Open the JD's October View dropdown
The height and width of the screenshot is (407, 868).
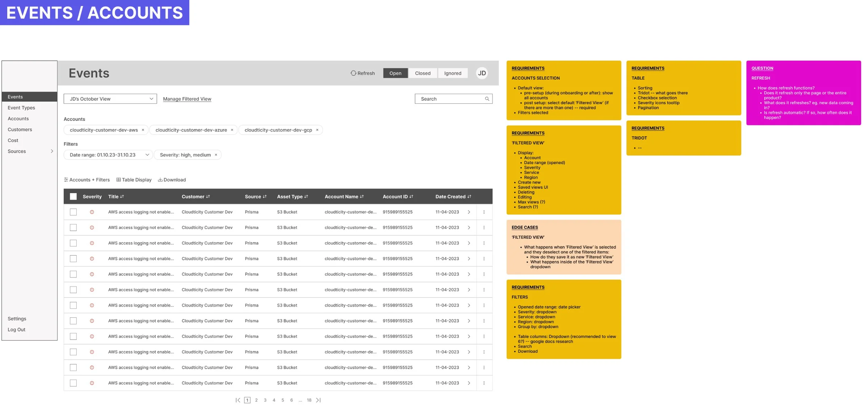110,99
